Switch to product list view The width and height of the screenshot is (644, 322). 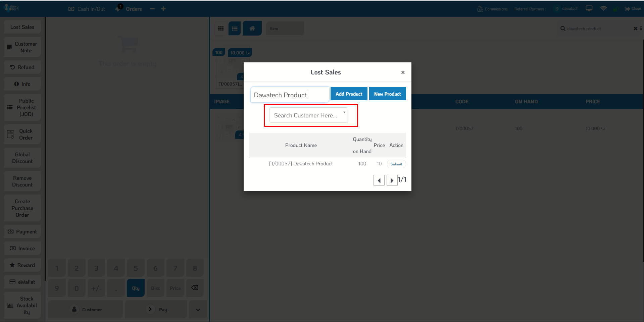(235, 29)
